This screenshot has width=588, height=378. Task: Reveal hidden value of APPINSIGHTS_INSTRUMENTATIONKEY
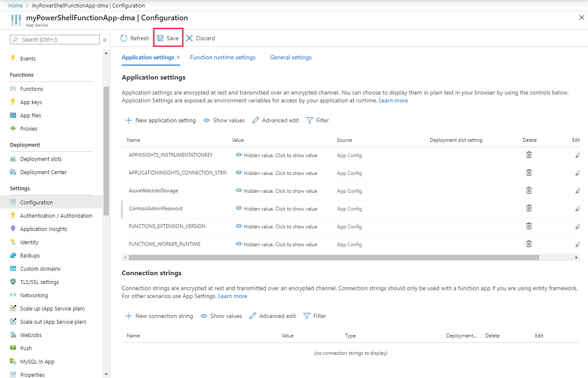click(x=276, y=155)
